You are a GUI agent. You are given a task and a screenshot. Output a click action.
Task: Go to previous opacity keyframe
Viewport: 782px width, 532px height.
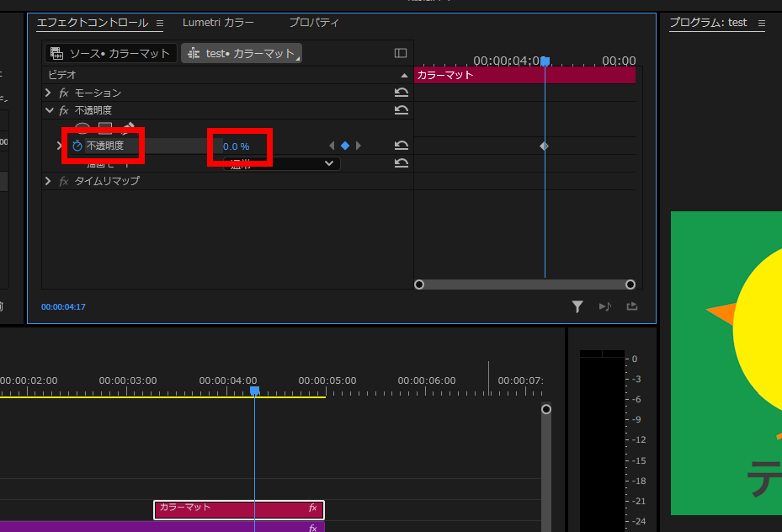(332, 146)
